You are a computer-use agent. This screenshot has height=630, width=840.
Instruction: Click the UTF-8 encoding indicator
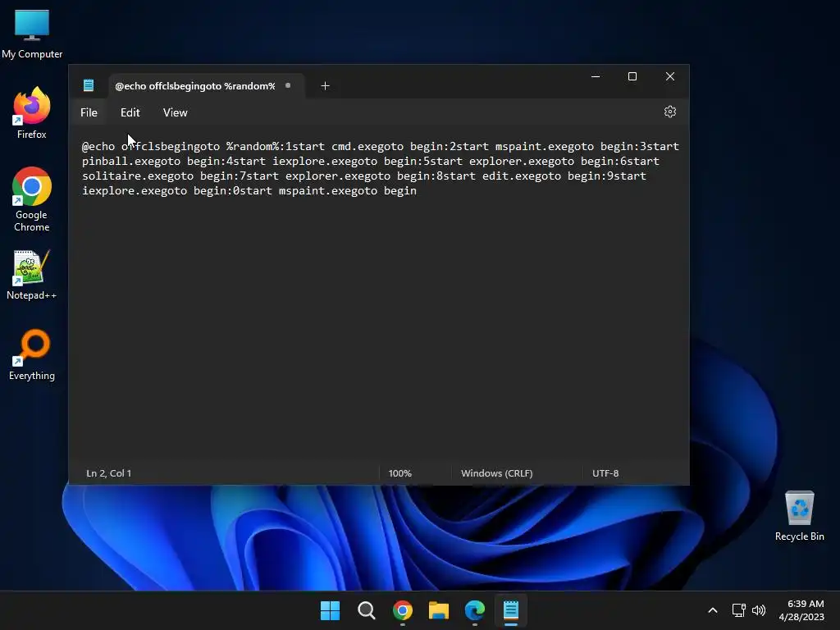tap(605, 473)
